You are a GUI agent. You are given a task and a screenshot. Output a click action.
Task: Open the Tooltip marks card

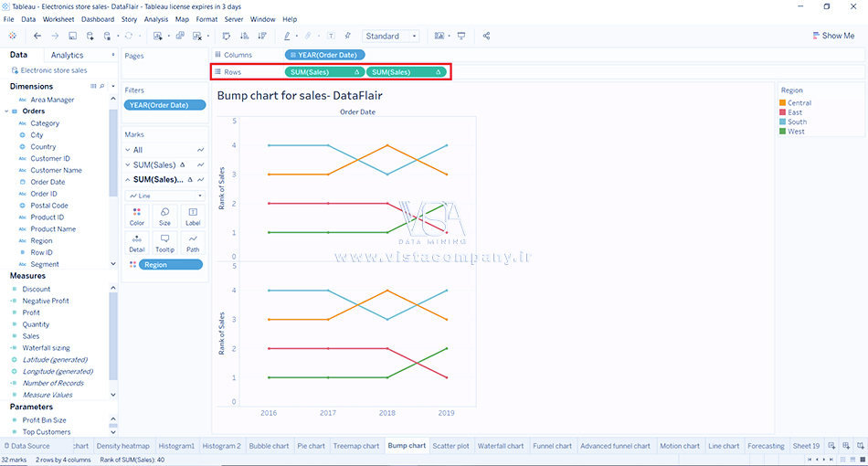(x=164, y=242)
